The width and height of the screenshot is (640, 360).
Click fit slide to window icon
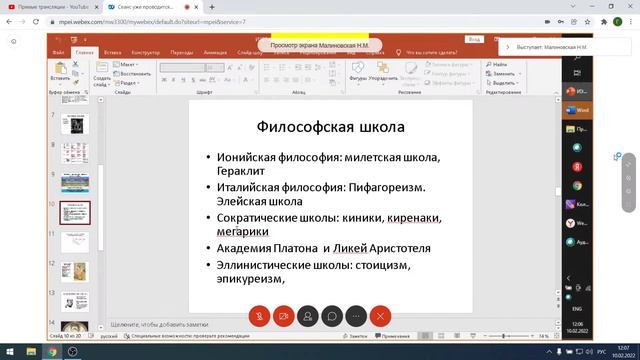pyautogui.click(x=557, y=336)
